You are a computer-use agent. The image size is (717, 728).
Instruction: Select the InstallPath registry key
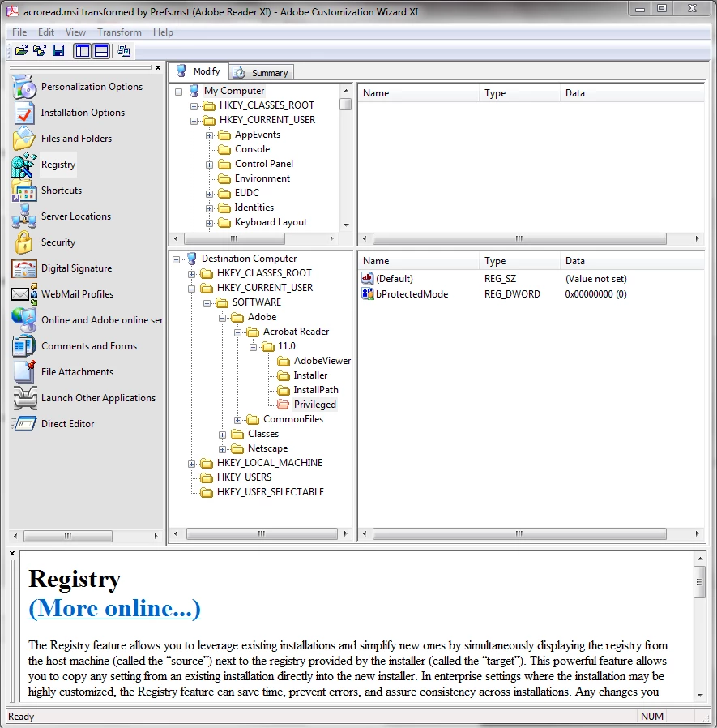316,390
